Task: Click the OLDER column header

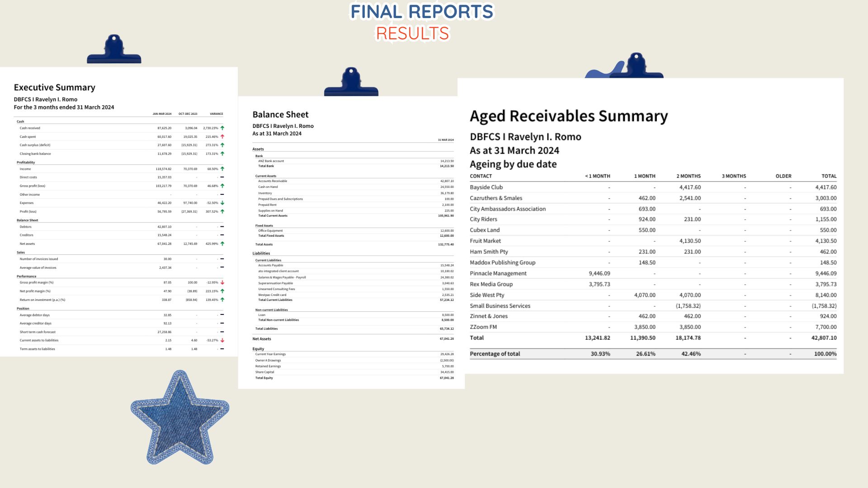Action: 783,176
